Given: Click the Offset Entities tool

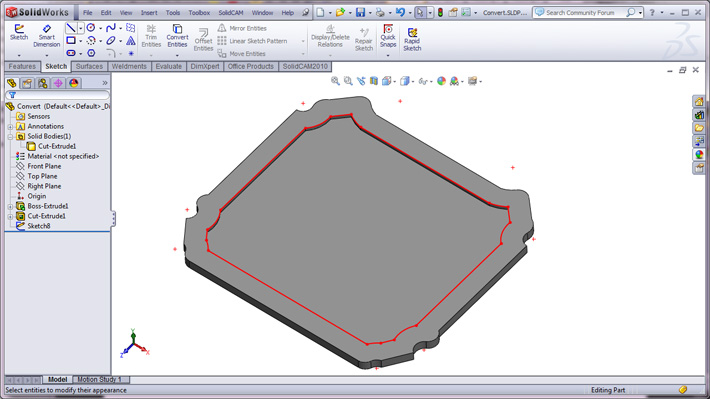Looking at the screenshot, I should 203,39.
